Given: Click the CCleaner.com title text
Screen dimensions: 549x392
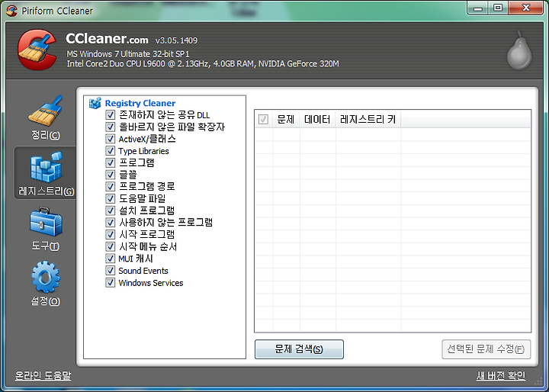Looking at the screenshot, I should pos(107,39).
